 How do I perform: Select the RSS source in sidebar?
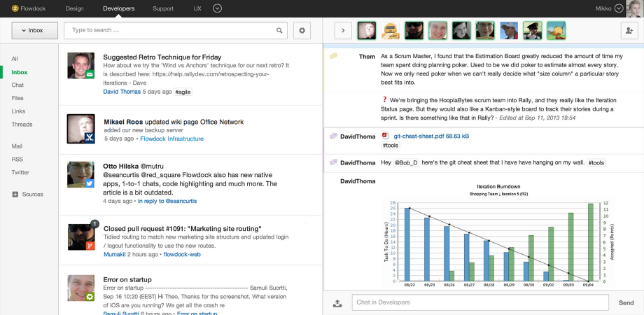[x=17, y=160]
